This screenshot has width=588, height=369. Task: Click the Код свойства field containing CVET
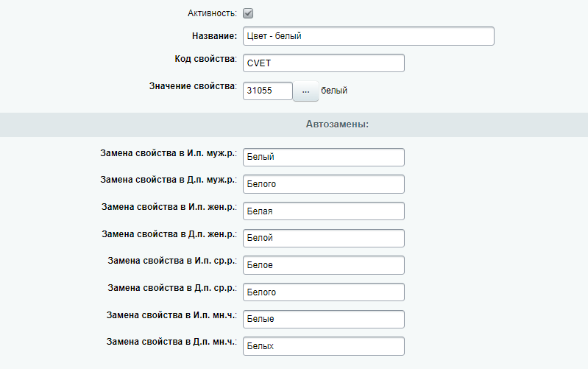tap(323, 63)
